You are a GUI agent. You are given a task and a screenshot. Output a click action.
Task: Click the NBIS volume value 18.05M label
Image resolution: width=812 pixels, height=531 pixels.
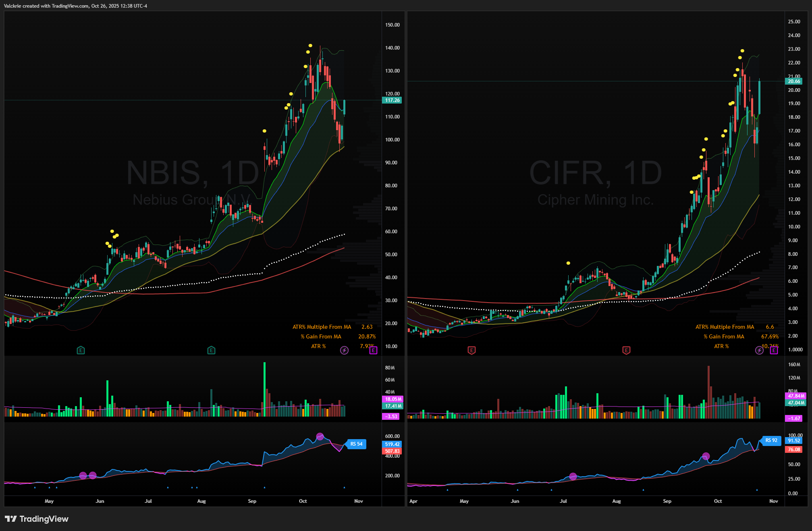pyautogui.click(x=392, y=399)
